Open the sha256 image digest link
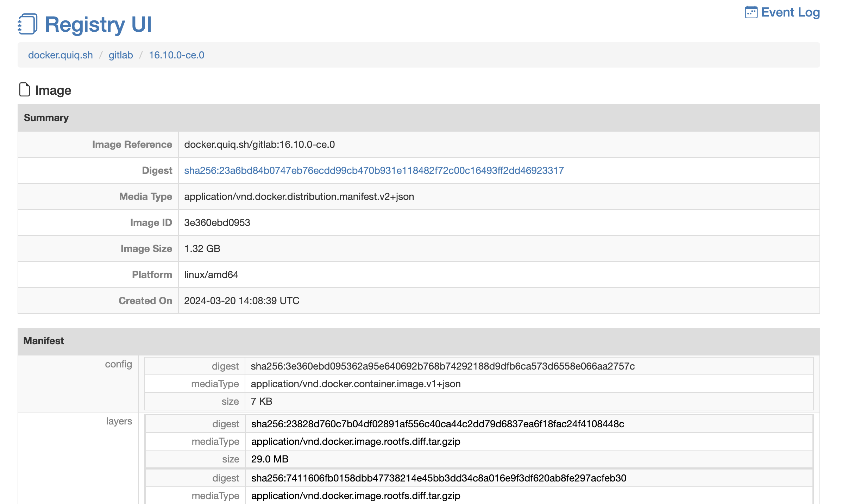 point(374,170)
